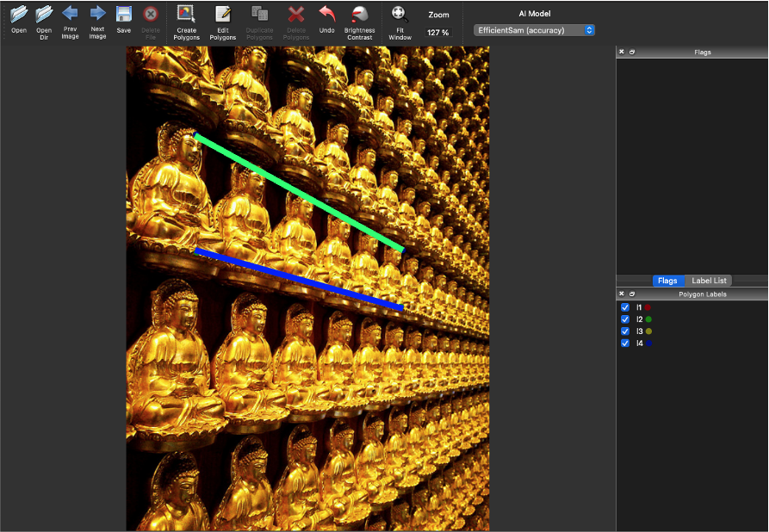Viewport: 769px width, 532px height.
Task: Click the zoom percentage field showing 127 %
Action: tap(438, 33)
